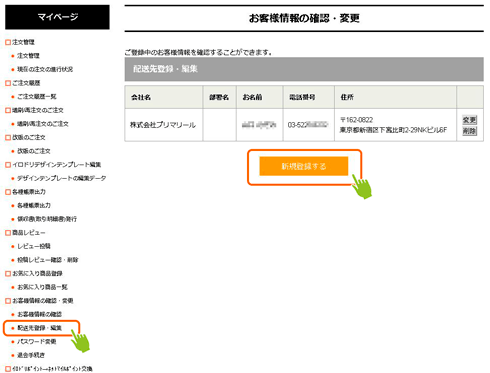The height and width of the screenshot is (373, 490).
Task: Open 現在の注文の進行状況 link
Action: pyautogui.click(x=45, y=69)
